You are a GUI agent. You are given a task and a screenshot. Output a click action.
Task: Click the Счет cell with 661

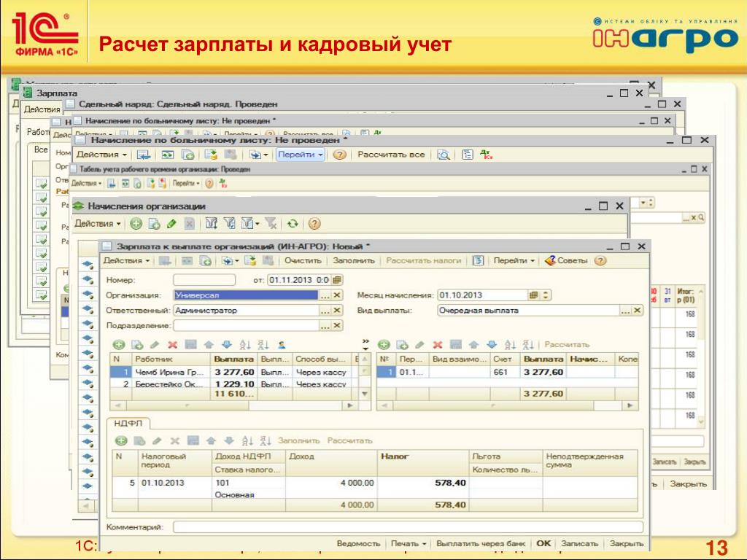pos(505,372)
